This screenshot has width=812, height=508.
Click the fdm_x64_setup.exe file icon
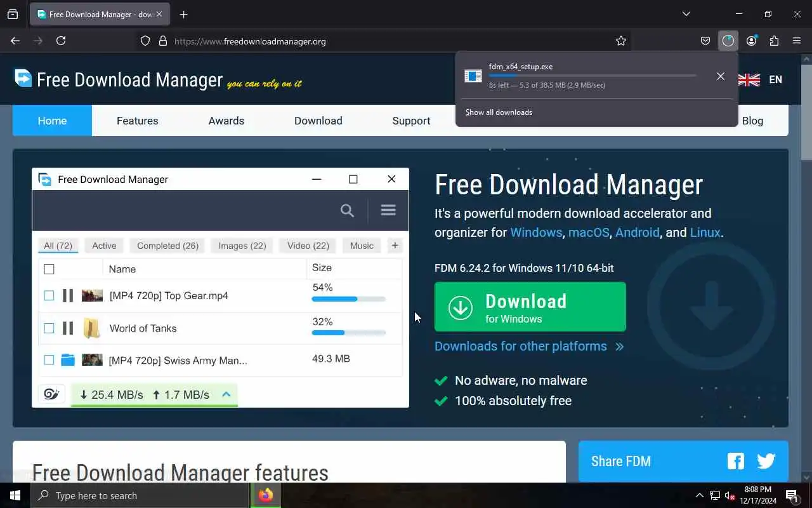pyautogui.click(x=473, y=76)
